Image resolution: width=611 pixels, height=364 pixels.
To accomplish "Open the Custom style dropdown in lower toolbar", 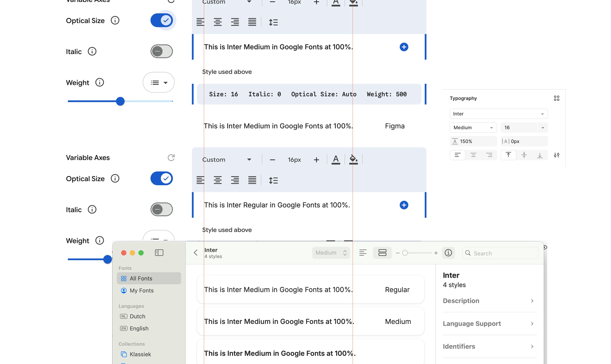I will pyautogui.click(x=226, y=160).
